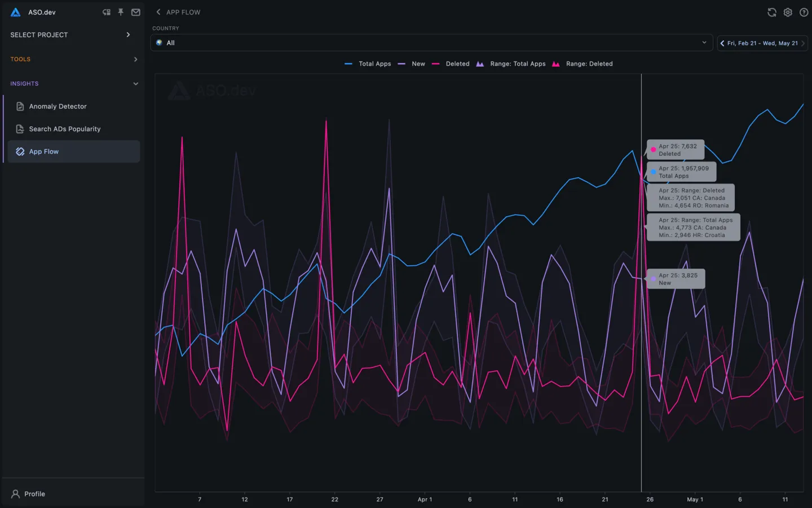The height and width of the screenshot is (508, 812).
Task: Click the pink Range: Deleted legend marker
Action: coord(556,64)
